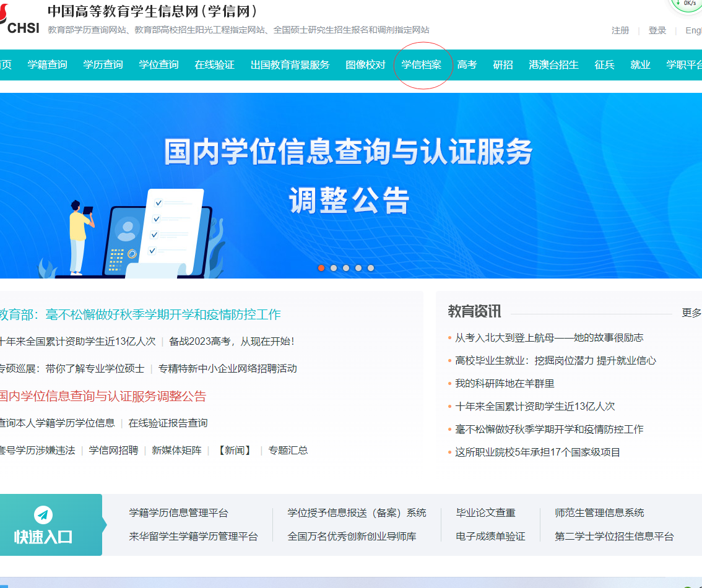Open the 学历查询 menu item

tap(103, 65)
